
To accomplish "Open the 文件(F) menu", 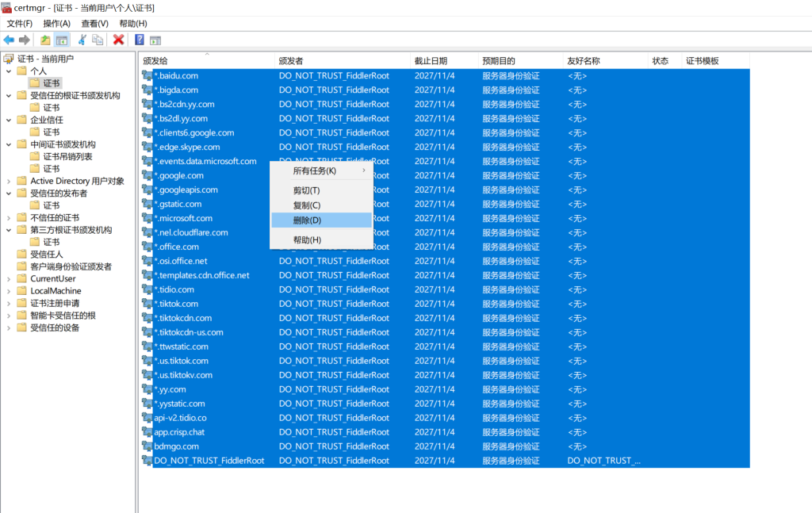I will (x=20, y=23).
